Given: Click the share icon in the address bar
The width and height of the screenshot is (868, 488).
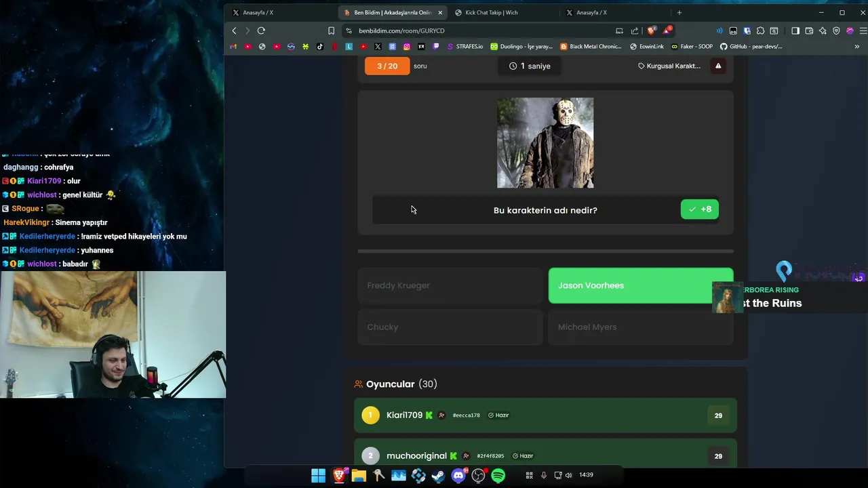Looking at the screenshot, I should point(635,30).
